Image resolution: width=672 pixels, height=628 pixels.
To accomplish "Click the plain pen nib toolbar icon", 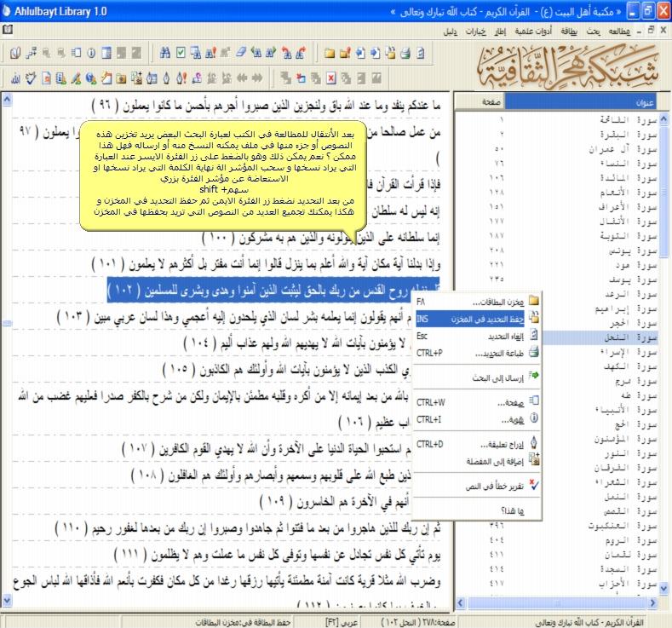I will (x=167, y=78).
